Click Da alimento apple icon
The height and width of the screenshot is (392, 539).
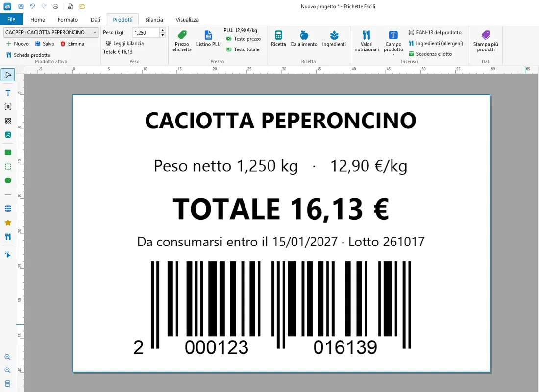[304, 39]
